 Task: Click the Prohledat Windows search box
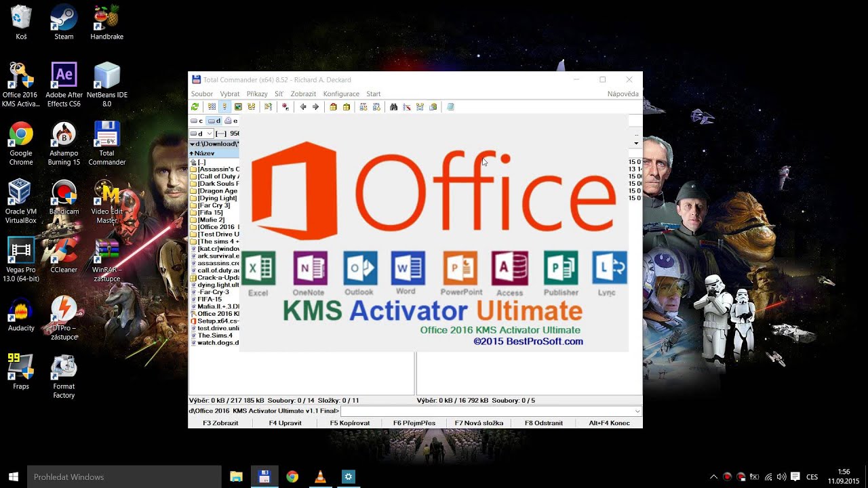coord(124,476)
